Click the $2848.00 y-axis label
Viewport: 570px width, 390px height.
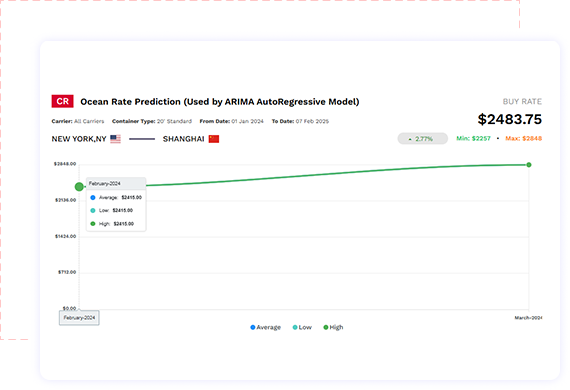tap(65, 164)
